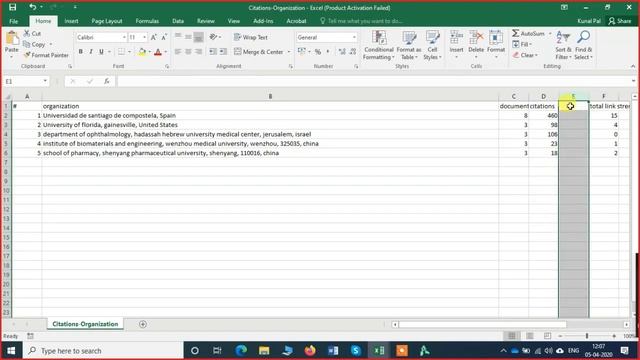640x360 pixels.
Task: Go to the Review tab
Action: (206, 21)
